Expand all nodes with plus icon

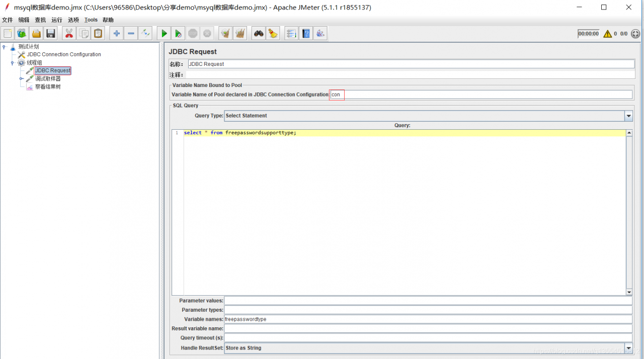[117, 34]
